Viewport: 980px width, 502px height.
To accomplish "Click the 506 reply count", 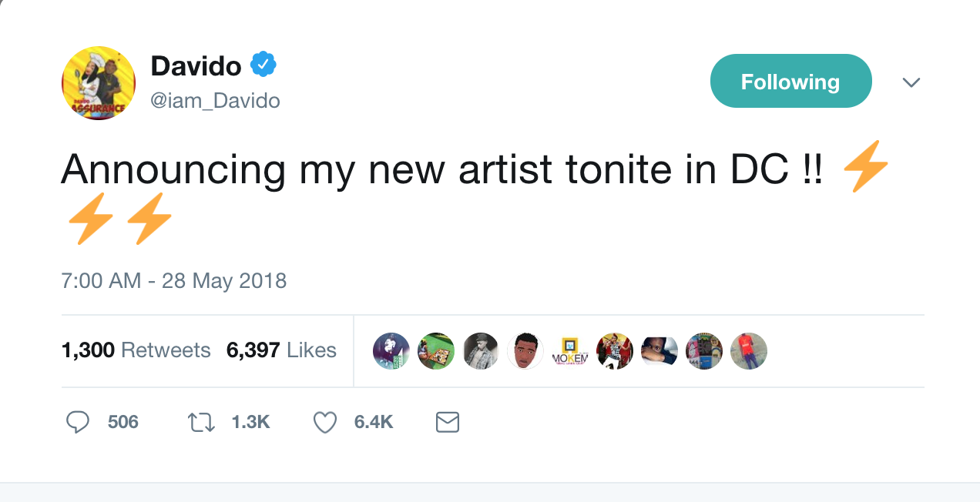I will coord(123,422).
